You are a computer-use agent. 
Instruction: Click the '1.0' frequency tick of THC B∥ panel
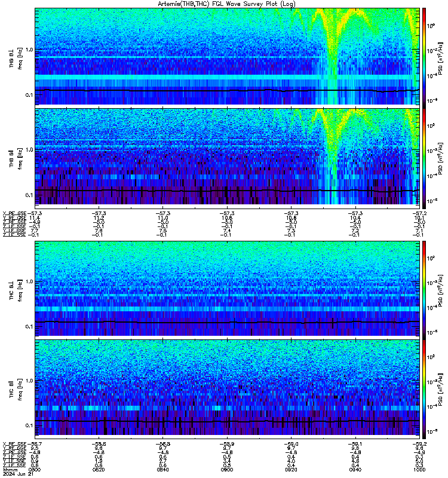click(x=29, y=381)
